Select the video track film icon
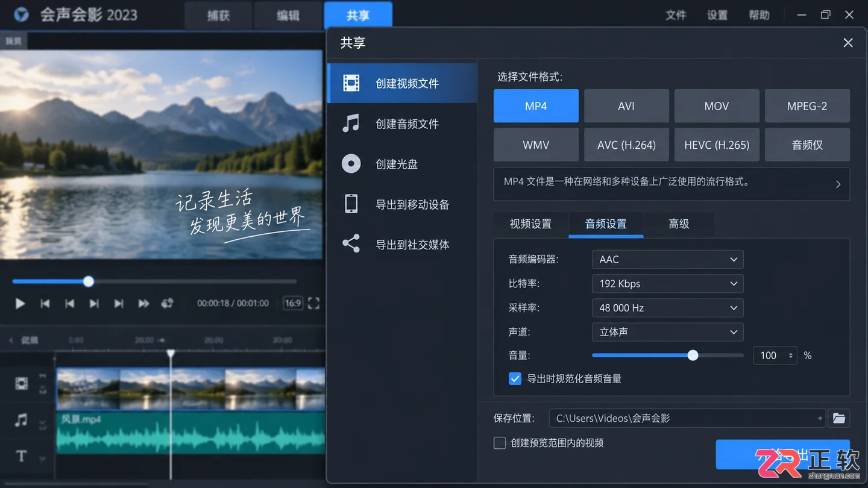 click(x=22, y=383)
